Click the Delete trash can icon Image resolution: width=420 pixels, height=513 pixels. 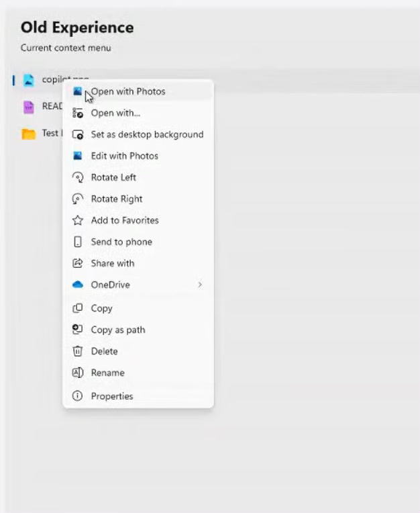[78, 351]
